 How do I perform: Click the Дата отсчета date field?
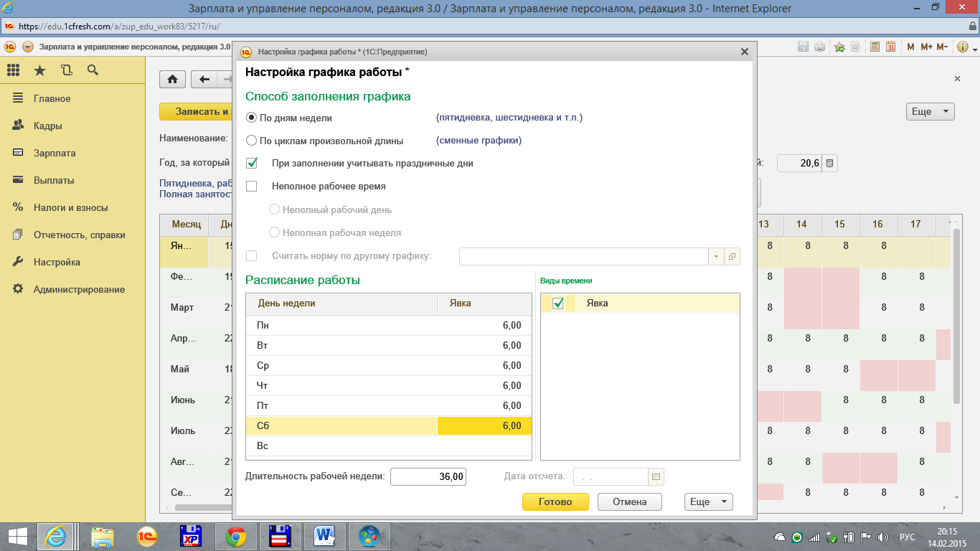click(x=611, y=476)
